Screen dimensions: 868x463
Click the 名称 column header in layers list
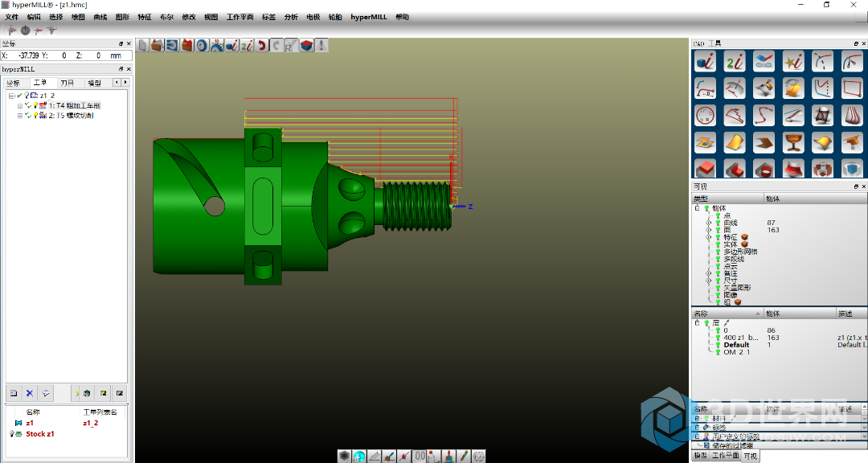click(x=727, y=313)
